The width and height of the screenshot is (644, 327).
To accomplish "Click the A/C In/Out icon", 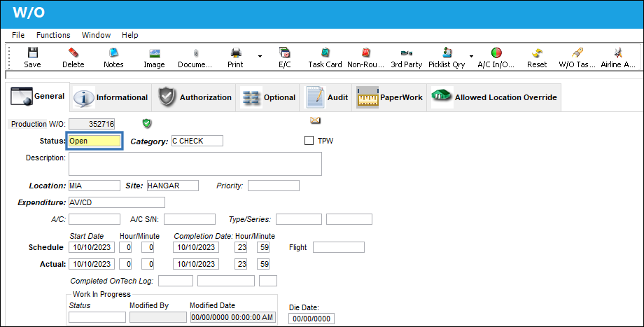I will point(496,53).
